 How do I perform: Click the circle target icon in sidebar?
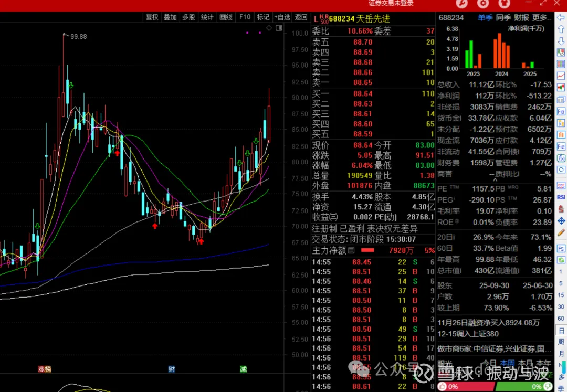tap(561, 169)
